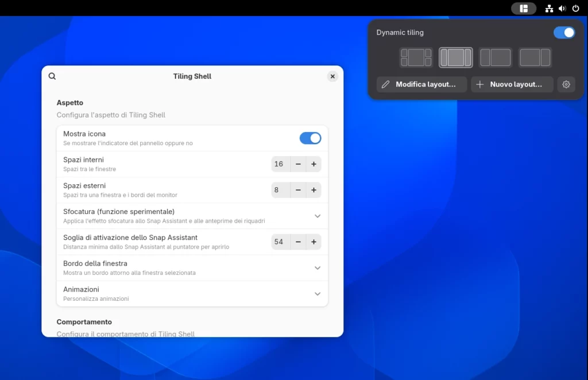Viewport: 588px width, 380px height.
Task: Click the network status icon
Action: pos(549,8)
